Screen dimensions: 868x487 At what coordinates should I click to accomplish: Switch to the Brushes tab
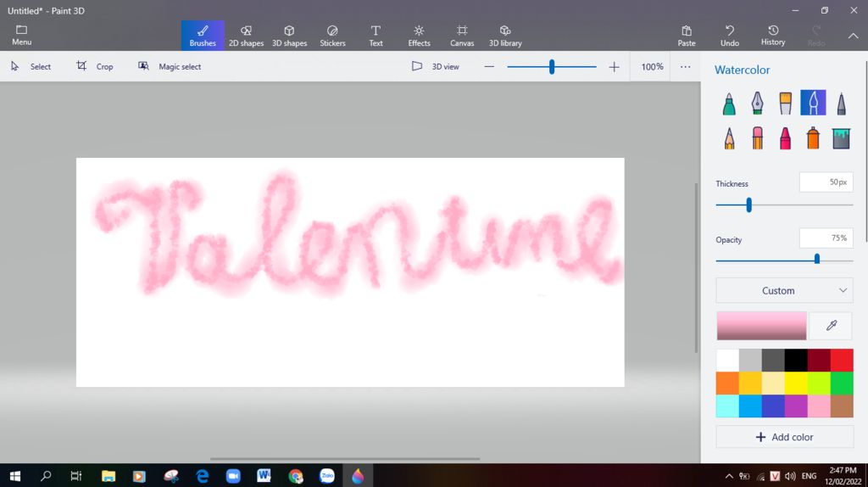click(203, 36)
